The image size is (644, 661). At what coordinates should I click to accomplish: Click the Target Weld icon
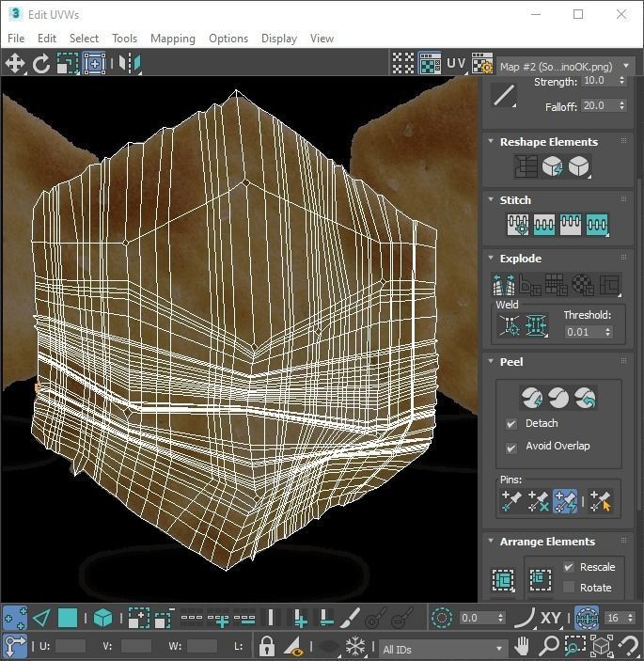click(x=510, y=325)
